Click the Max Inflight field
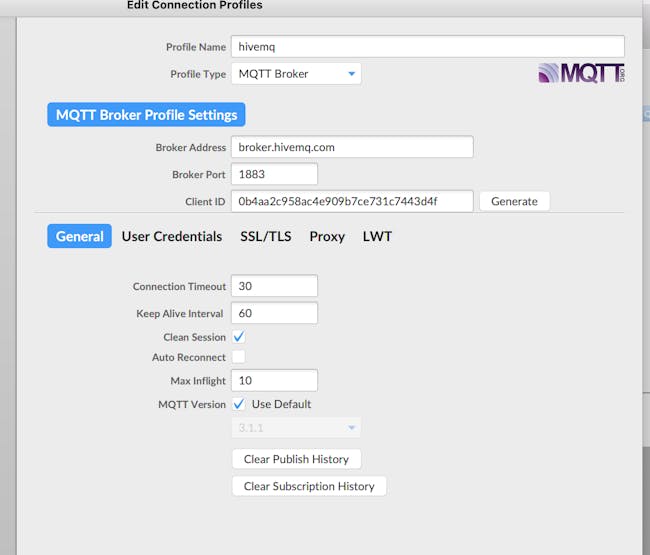The image size is (650, 555). click(274, 381)
